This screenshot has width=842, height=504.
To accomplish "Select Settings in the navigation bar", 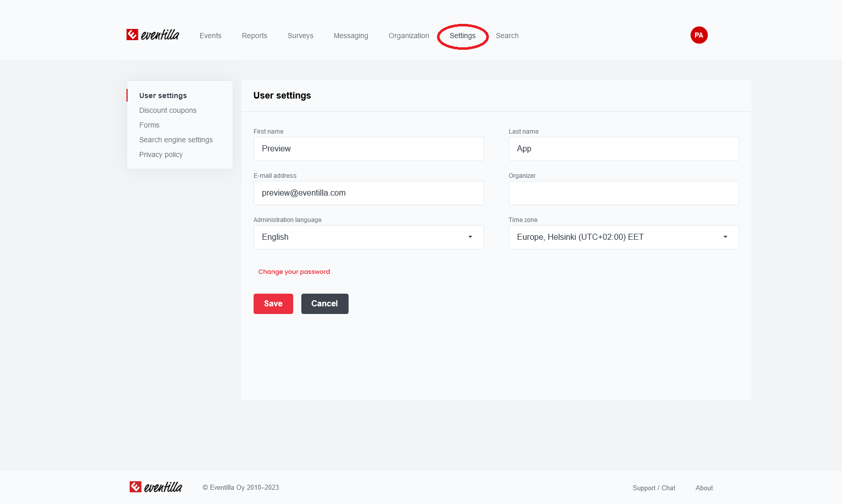I will [462, 36].
